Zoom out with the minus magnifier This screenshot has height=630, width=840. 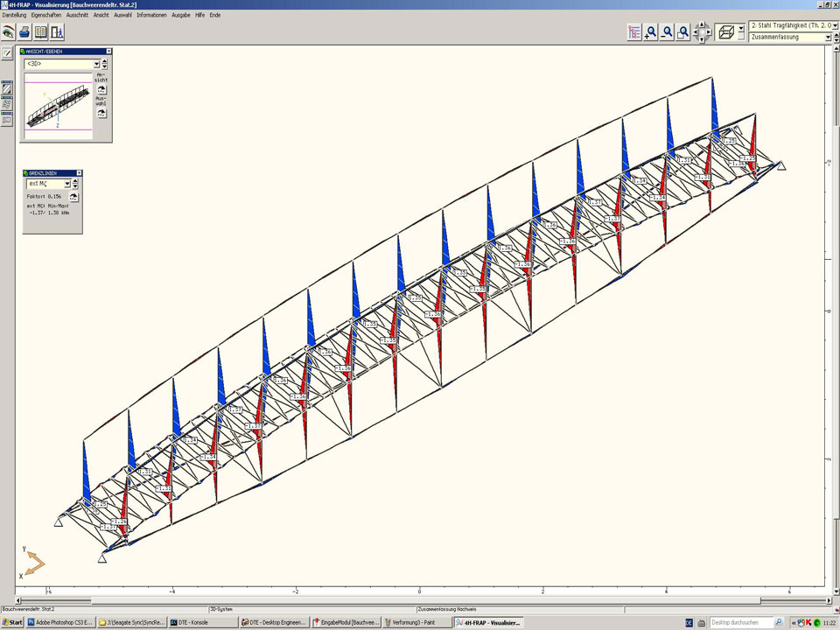(x=667, y=32)
